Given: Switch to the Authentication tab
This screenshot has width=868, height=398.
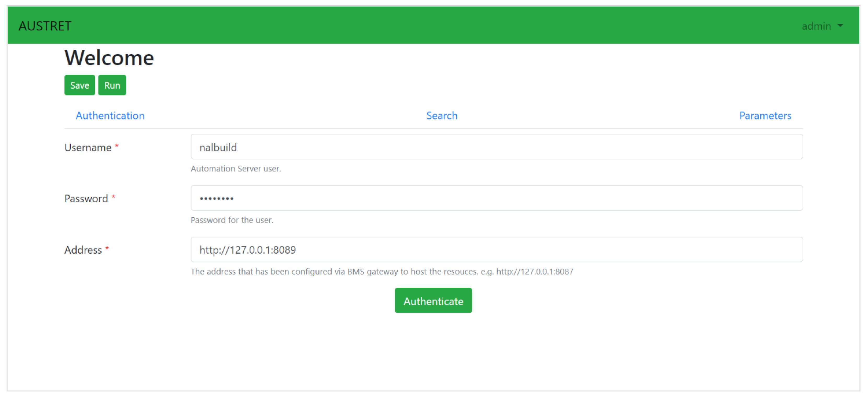Looking at the screenshot, I should click(110, 116).
